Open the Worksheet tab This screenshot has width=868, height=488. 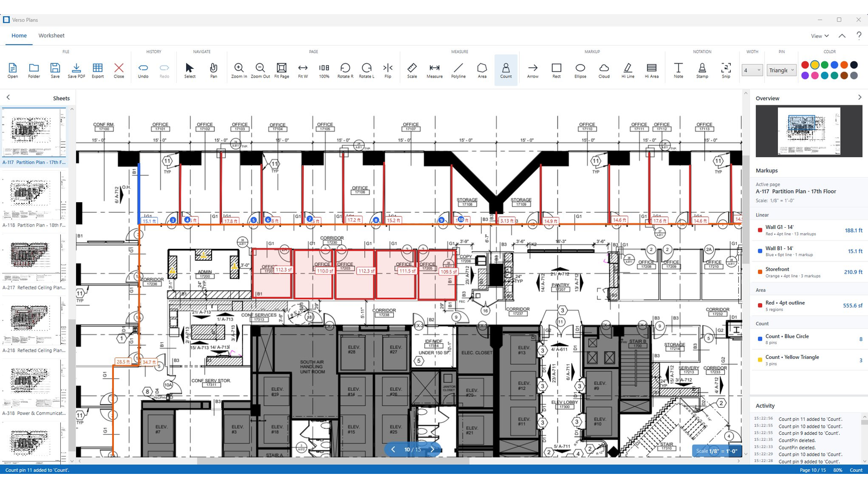pyautogui.click(x=52, y=36)
